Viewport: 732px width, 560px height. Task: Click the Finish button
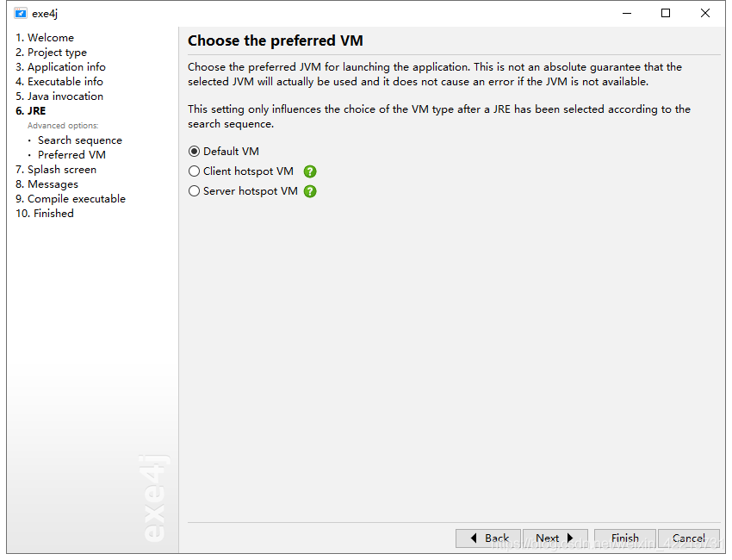point(625,538)
